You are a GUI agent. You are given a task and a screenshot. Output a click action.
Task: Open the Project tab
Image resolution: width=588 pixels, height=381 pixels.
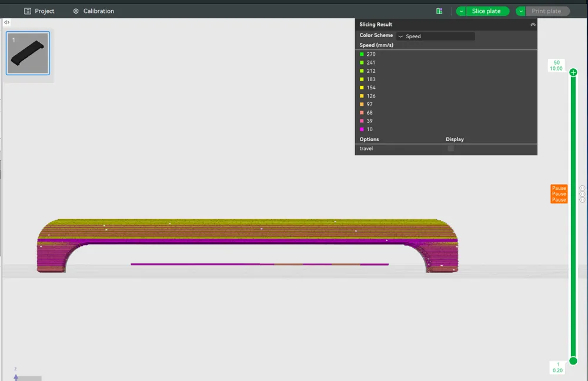(x=39, y=11)
